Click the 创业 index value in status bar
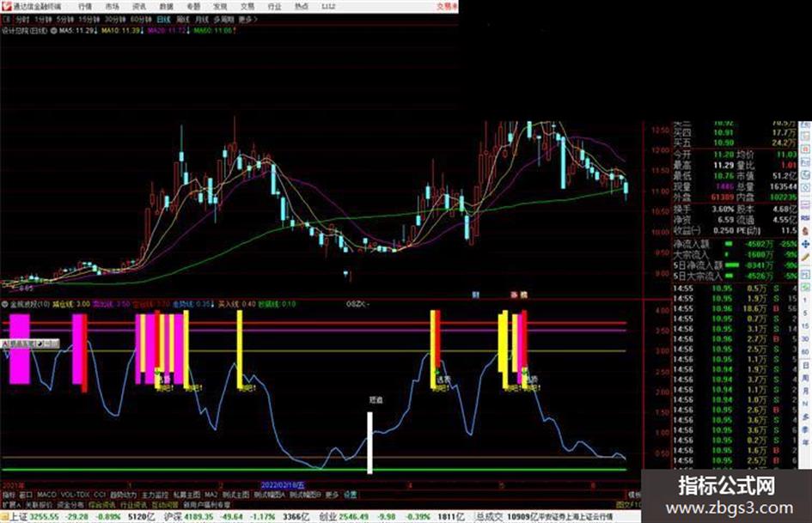 pos(354,517)
